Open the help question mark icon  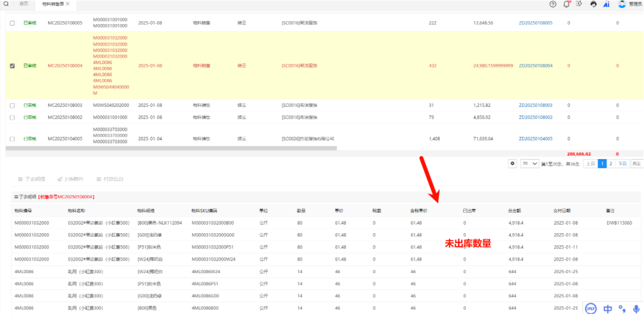(x=553, y=4)
